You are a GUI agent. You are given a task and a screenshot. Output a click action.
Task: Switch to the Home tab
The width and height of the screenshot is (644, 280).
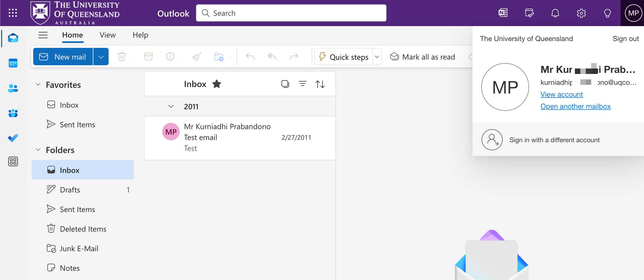[x=72, y=35]
